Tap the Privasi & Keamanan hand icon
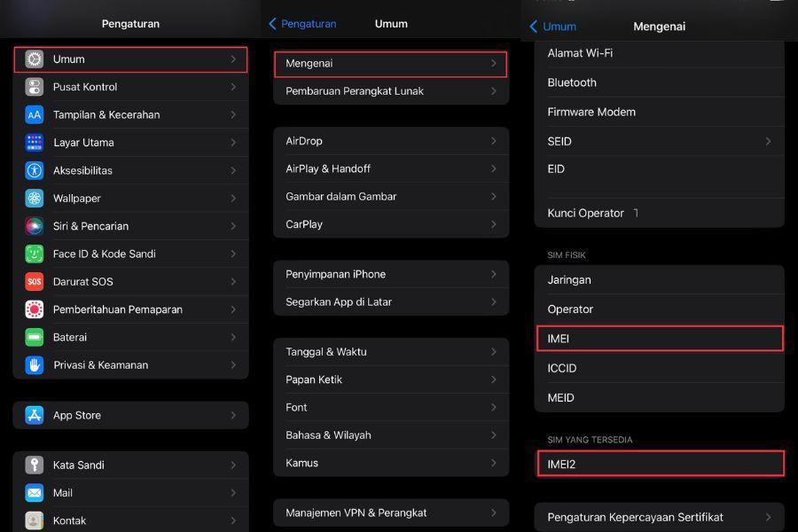The height and width of the screenshot is (532, 798). (x=34, y=365)
